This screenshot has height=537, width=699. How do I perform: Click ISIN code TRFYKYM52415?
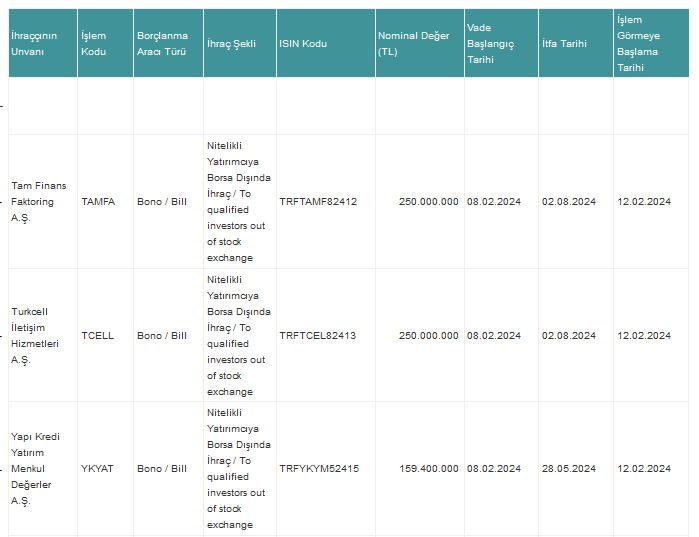[319, 468]
